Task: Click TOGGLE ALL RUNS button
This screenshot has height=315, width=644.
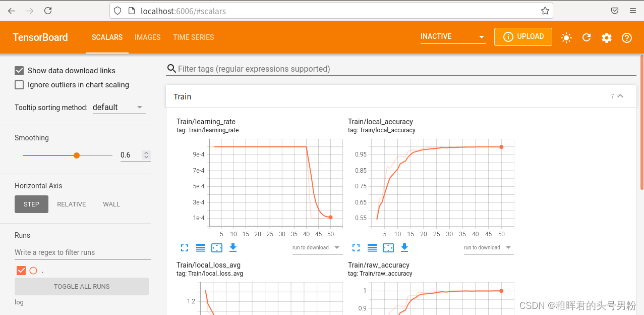Action: click(82, 286)
